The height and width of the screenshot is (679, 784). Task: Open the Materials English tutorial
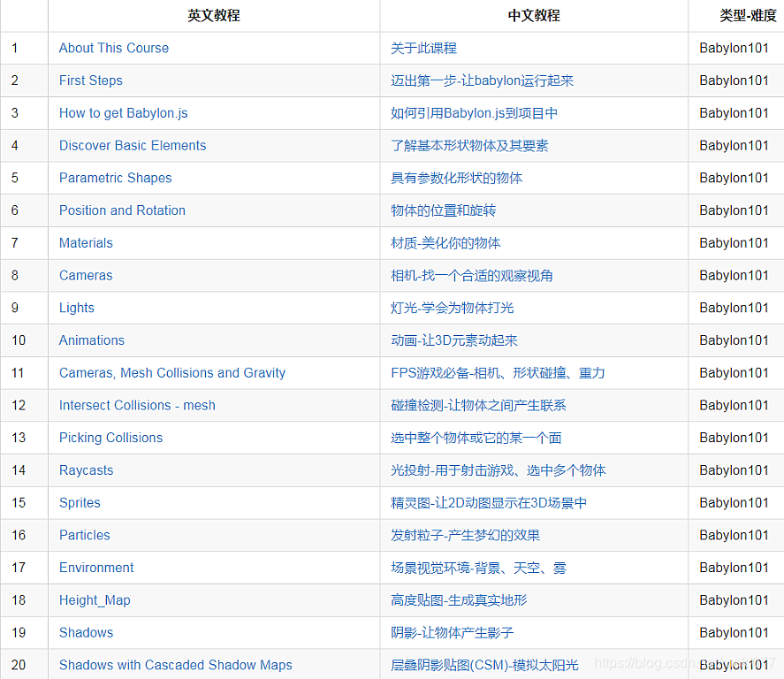[x=86, y=243]
